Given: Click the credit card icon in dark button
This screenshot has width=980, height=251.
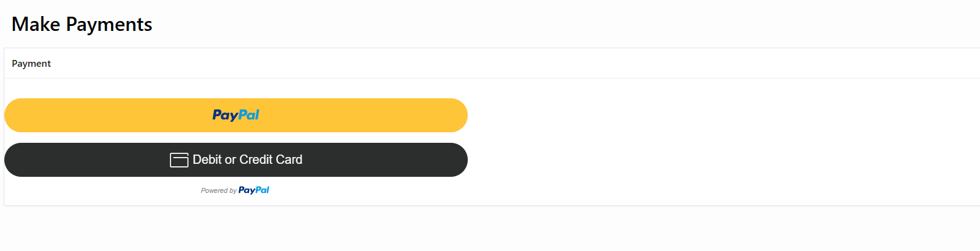Looking at the screenshot, I should 179,160.
